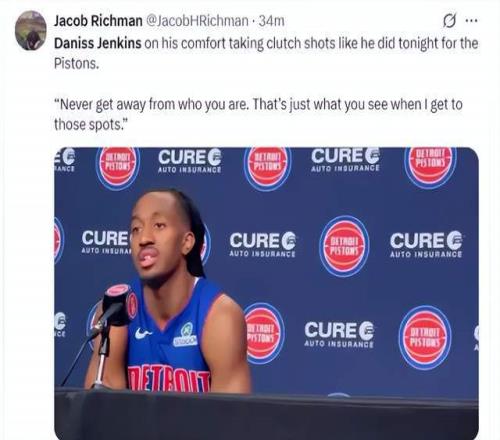
Task: Open the Grok explain-post icon
Action: (449, 21)
